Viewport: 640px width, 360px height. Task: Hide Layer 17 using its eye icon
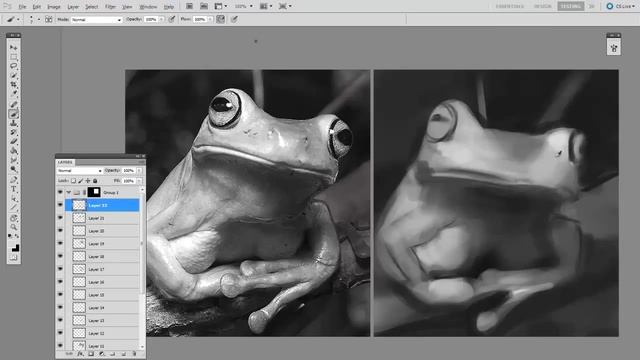pyautogui.click(x=60, y=269)
